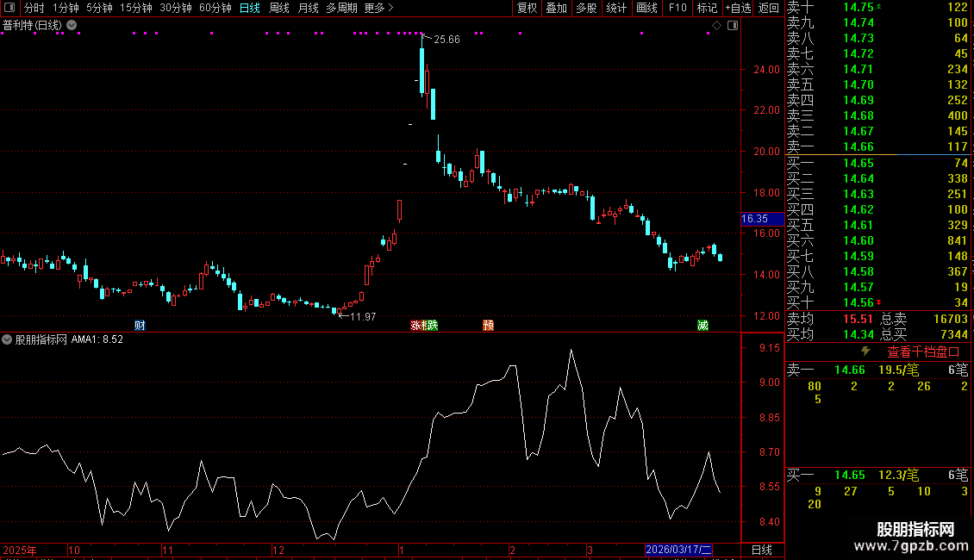
Task: Select the 5分钟 period
Action: click(x=99, y=8)
